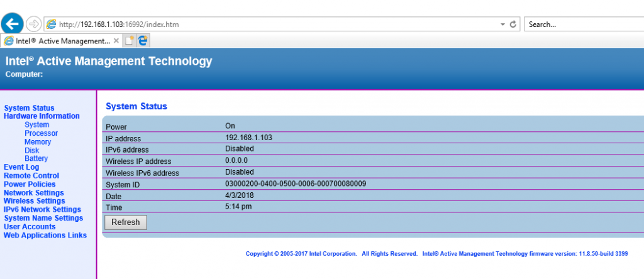This screenshot has width=644, height=279.
Task: Open the Battery sublink
Action: [x=36, y=158]
